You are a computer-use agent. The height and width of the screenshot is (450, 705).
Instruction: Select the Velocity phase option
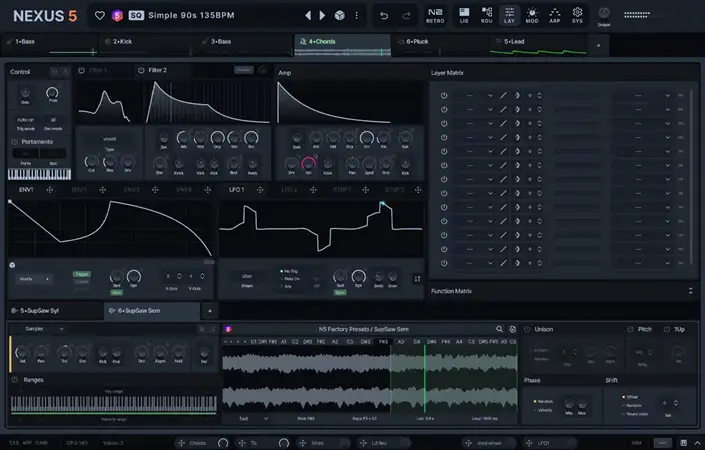point(543,410)
